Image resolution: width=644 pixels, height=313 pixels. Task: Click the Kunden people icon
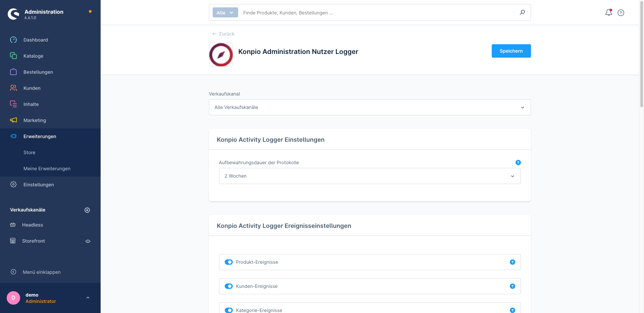pos(13,88)
